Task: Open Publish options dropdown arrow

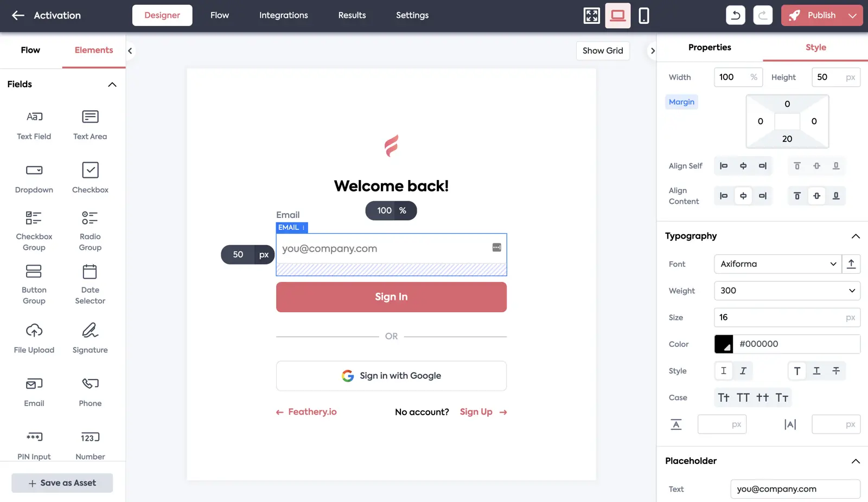Action: coord(852,16)
